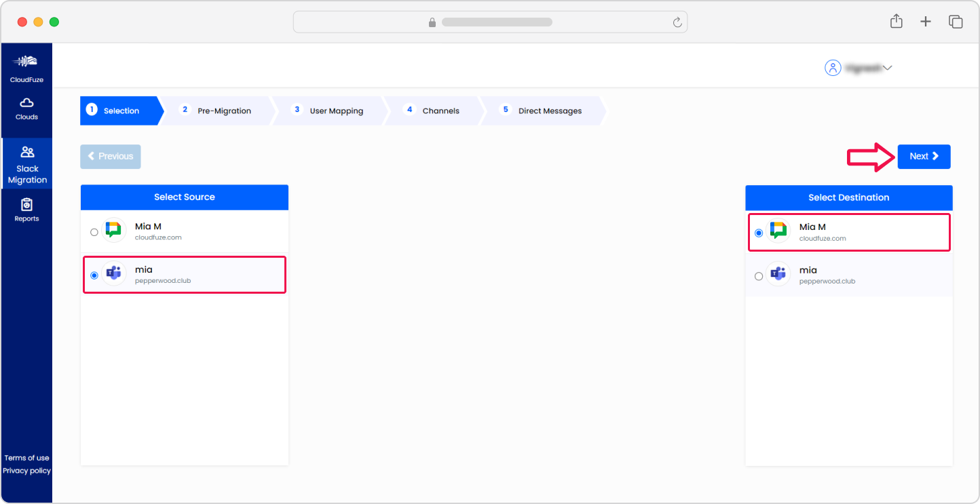Open the CloudFuze logo in sidebar
This screenshot has width=980, height=504.
(x=27, y=69)
